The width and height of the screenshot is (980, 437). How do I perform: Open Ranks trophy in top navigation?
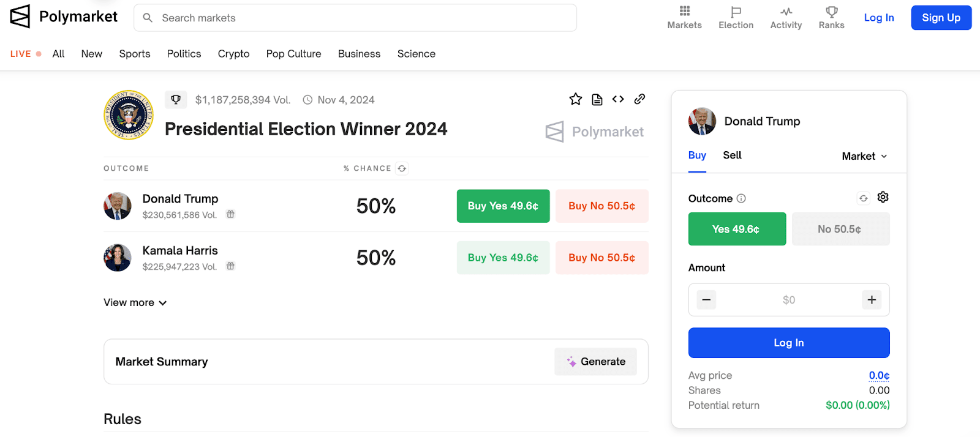(x=831, y=18)
